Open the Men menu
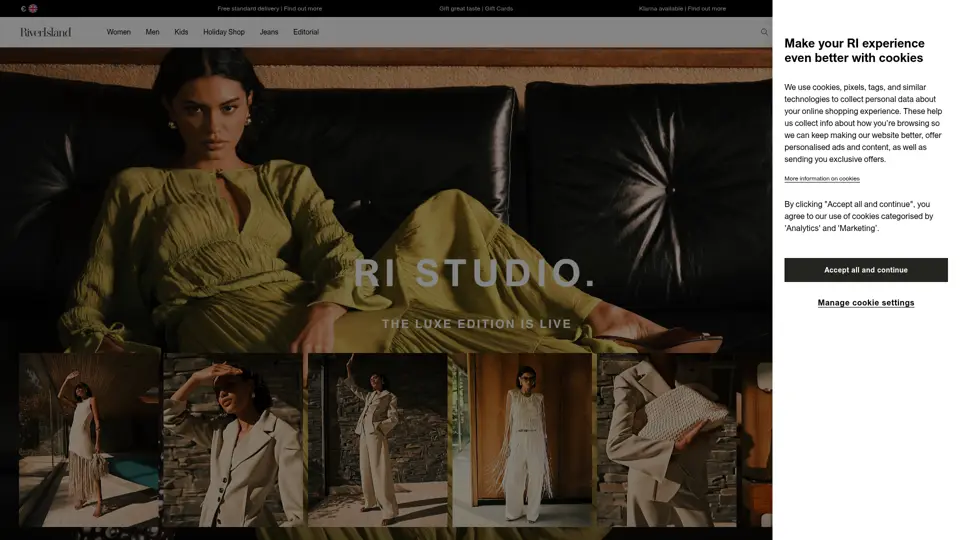The height and width of the screenshot is (540, 960). pyautogui.click(x=152, y=32)
